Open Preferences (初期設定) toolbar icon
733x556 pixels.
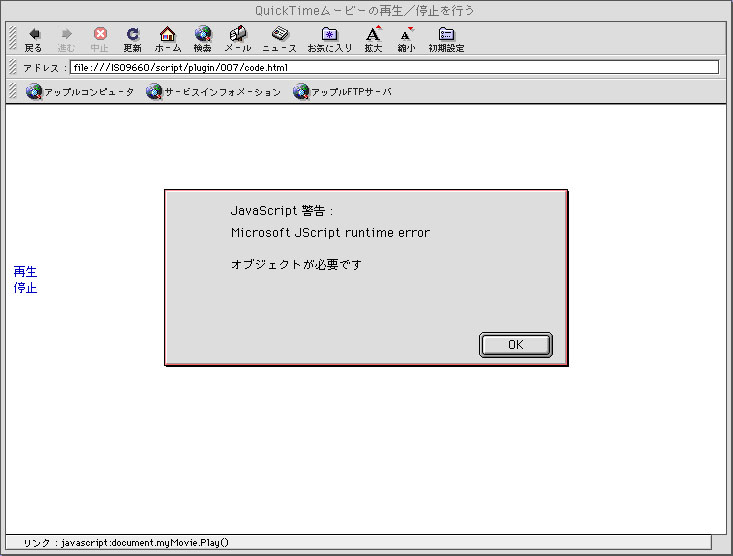click(446, 34)
